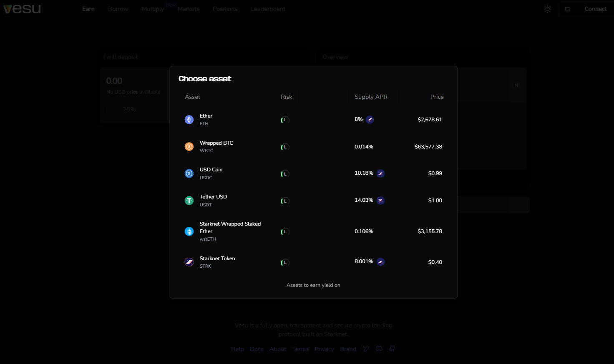The image size is (614, 364).
Task: Open the Docs footer link
Action: [257, 349]
